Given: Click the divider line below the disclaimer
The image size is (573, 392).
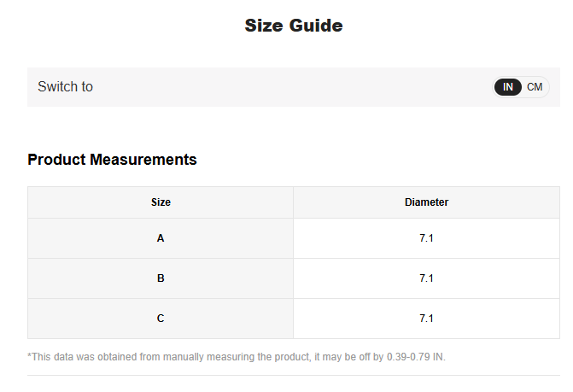Looking at the screenshot, I should pyautogui.click(x=293, y=376).
